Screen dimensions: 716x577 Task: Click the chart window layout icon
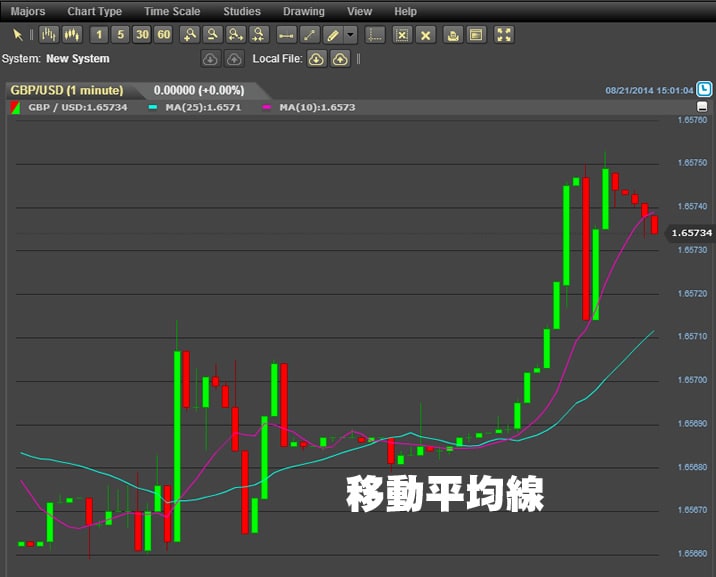(x=476, y=35)
